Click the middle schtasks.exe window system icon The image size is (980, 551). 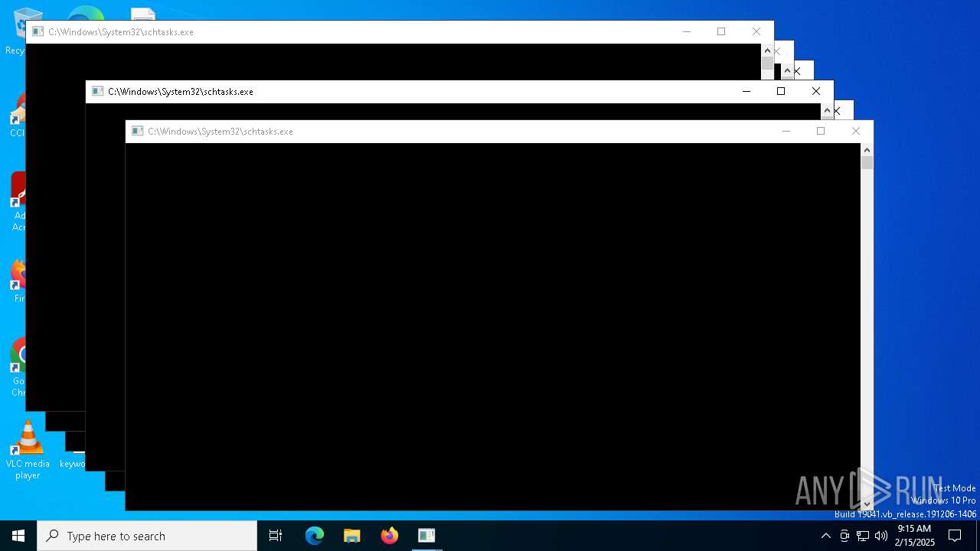97,91
